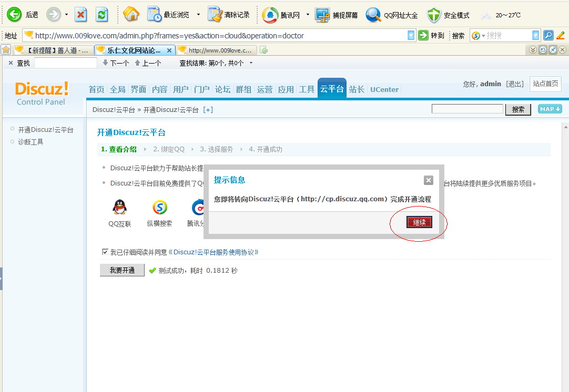
Task: Click the green back arrow icon
Action: tap(15, 15)
